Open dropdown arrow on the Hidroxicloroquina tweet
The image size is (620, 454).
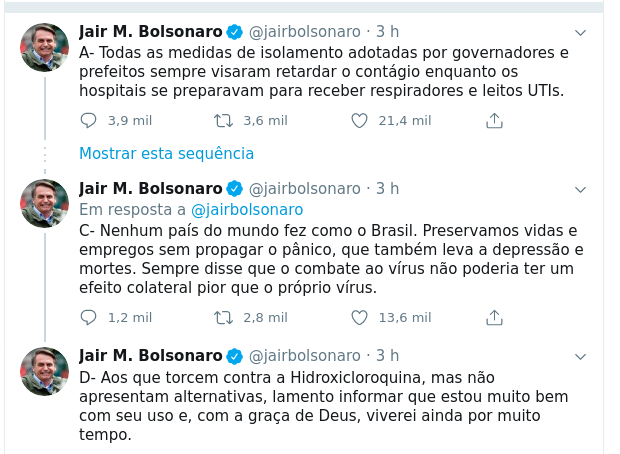[578, 355]
